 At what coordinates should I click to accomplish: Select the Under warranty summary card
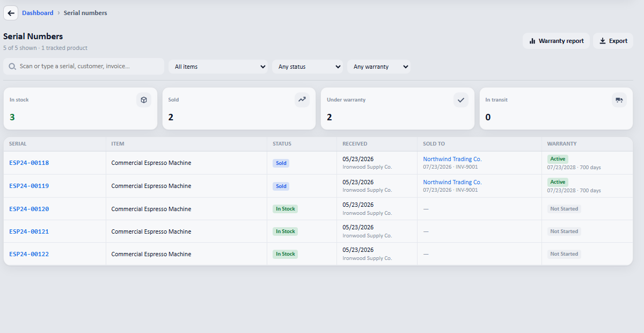click(x=398, y=108)
